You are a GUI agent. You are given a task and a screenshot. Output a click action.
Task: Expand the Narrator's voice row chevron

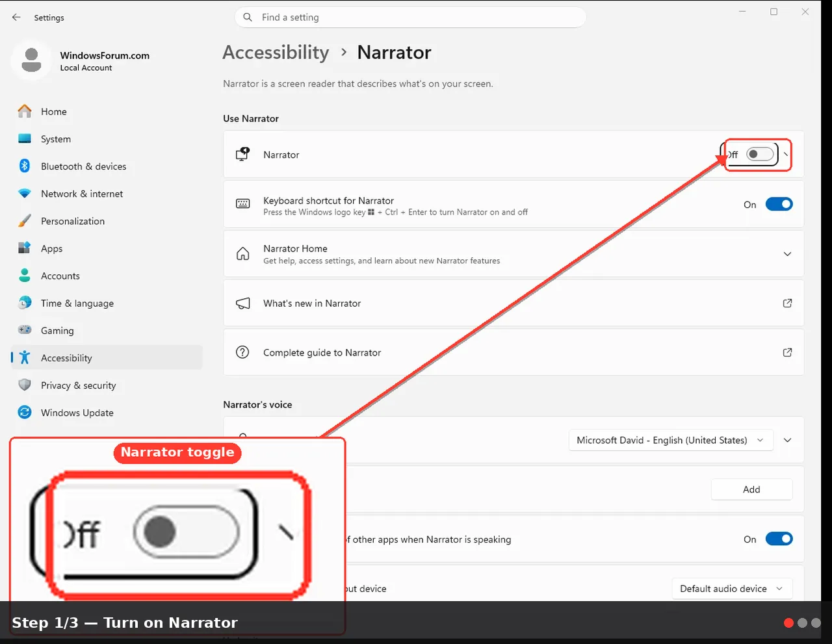pyautogui.click(x=787, y=440)
